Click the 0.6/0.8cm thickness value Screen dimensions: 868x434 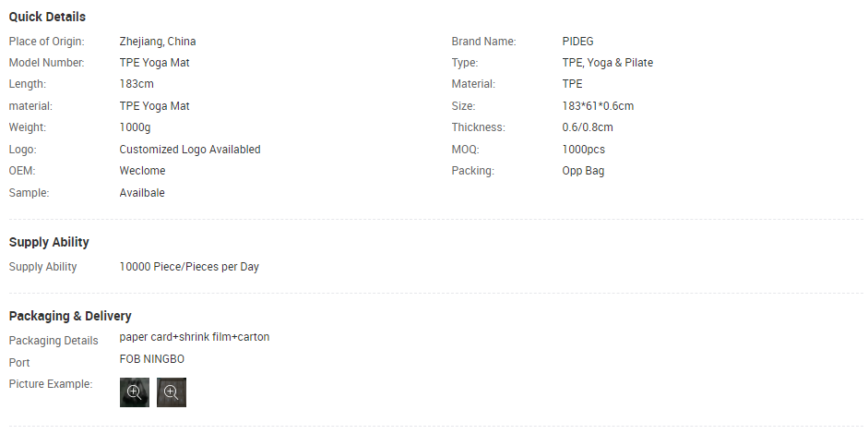588,127
